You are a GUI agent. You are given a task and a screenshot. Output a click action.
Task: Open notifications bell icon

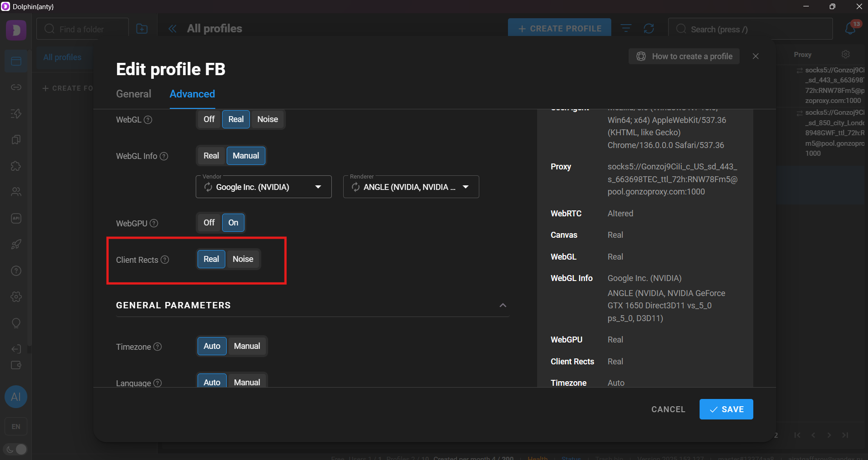pyautogui.click(x=850, y=29)
